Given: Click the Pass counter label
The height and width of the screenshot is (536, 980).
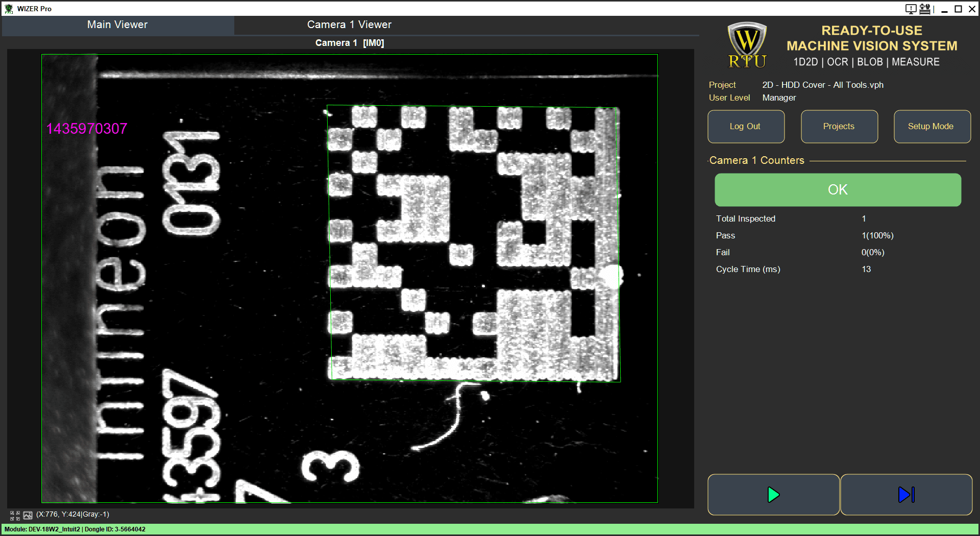Looking at the screenshot, I should click(x=725, y=235).
